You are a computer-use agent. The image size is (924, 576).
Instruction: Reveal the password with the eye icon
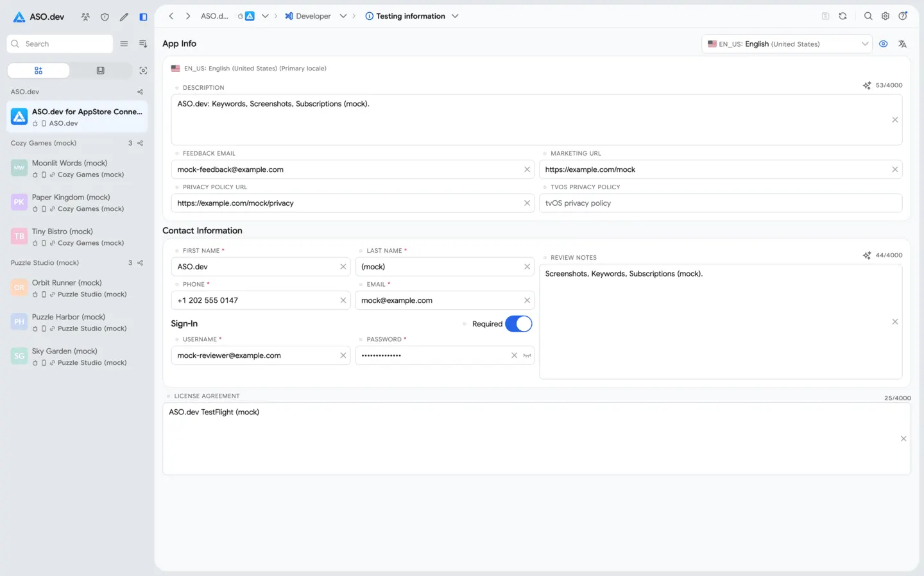527,355
